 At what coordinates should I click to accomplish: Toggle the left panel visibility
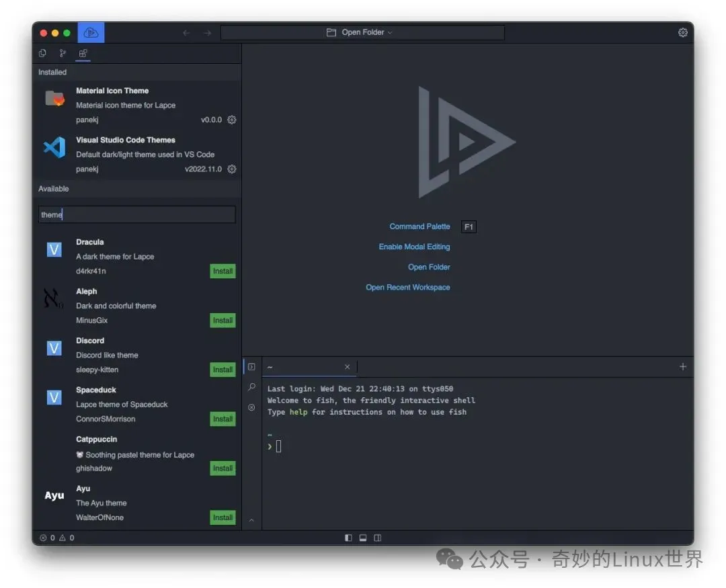(x=348, y=538)
